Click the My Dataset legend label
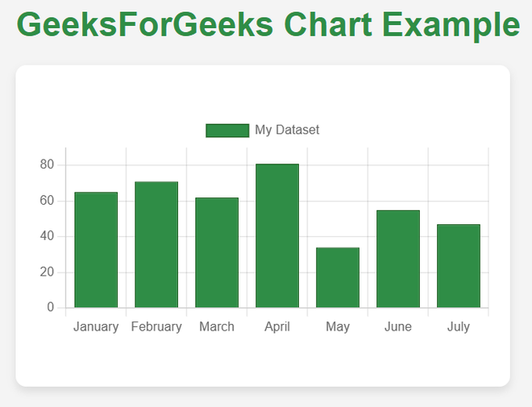Image resolution: width=532 pixels, height=407 pixels. [287, 130]
